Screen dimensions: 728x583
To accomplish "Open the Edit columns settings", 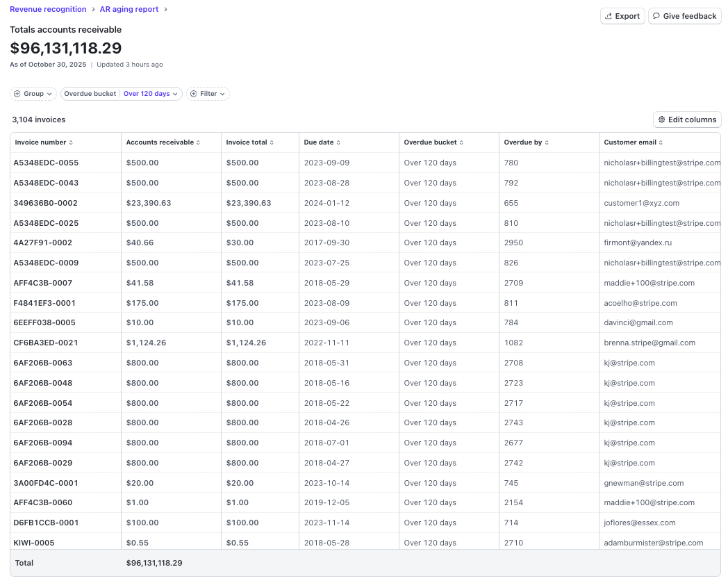I will click(687, 120).
